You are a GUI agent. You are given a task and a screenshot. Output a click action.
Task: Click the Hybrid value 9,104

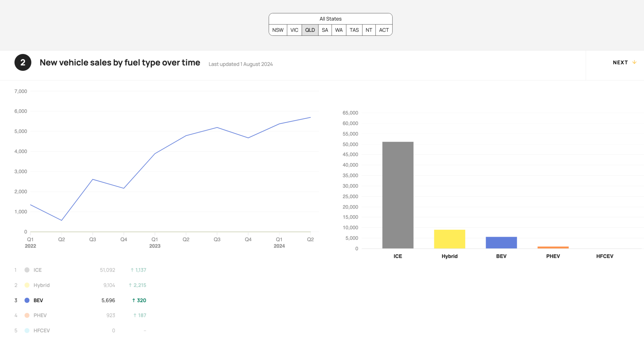click(109, 285)
